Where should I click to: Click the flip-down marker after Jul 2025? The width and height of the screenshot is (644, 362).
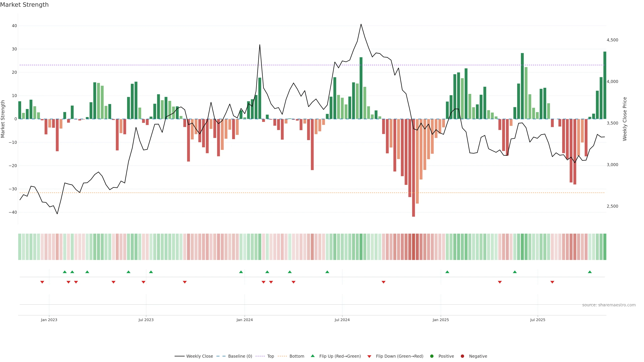552,282
